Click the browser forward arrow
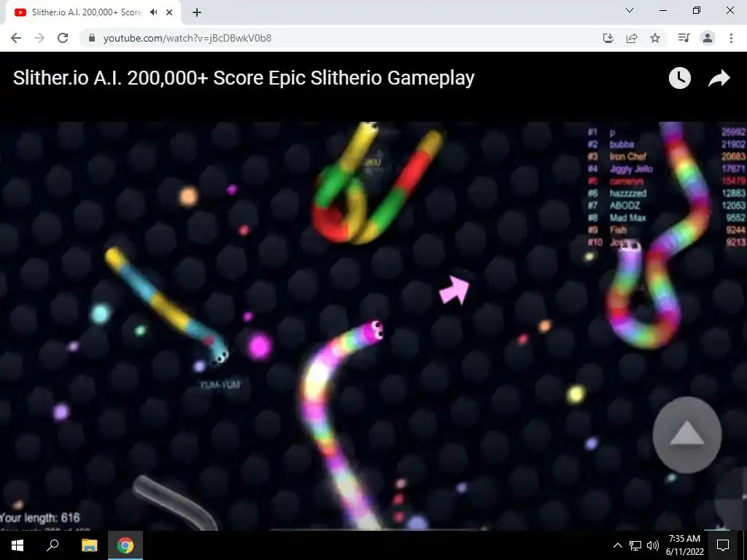The height and width of the screenshot is (560, 747). (x=39, y=38)
